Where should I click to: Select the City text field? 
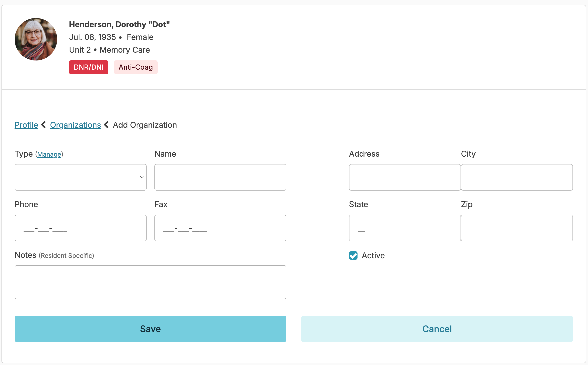click(516, 177)
